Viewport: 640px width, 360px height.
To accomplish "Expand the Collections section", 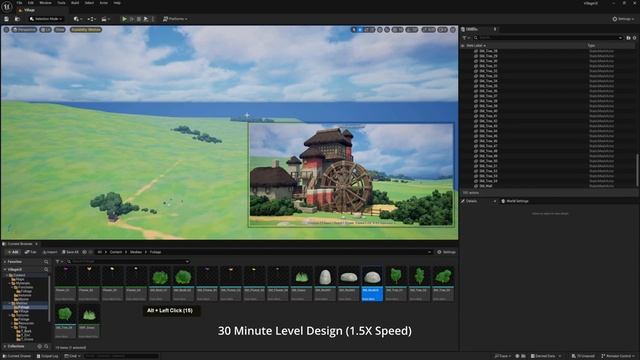I will [x=5, y=346].
